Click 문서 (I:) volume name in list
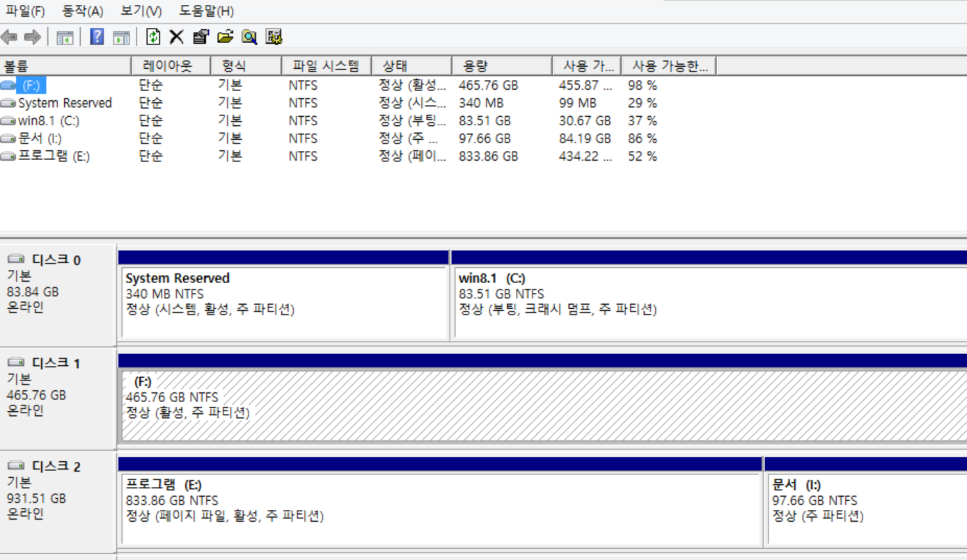This screenshot has height=560, width=967. [x=40, y=138]
